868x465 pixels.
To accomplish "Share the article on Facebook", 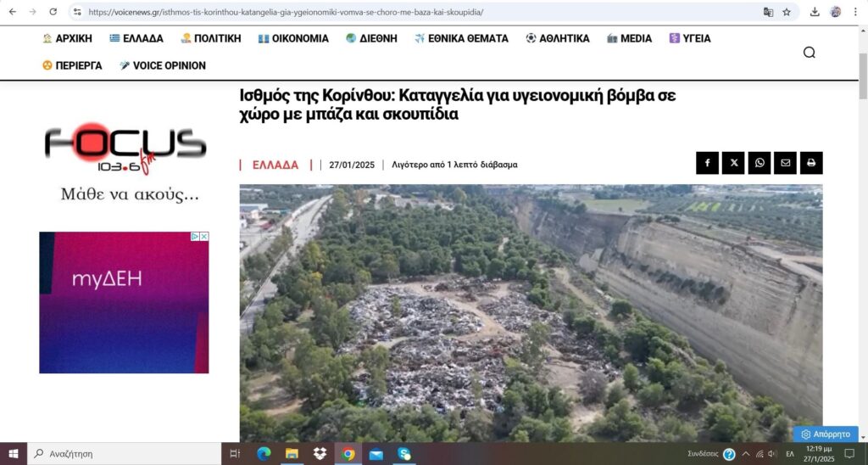I will [707, 163].
